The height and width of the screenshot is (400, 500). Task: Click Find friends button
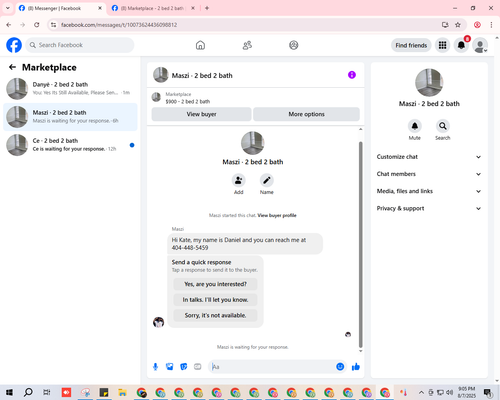[x=411, y=45]
